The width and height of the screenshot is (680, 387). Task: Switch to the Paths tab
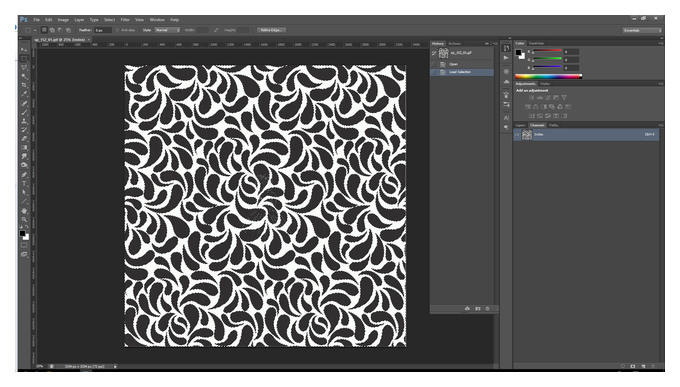[x=554, y=125]
